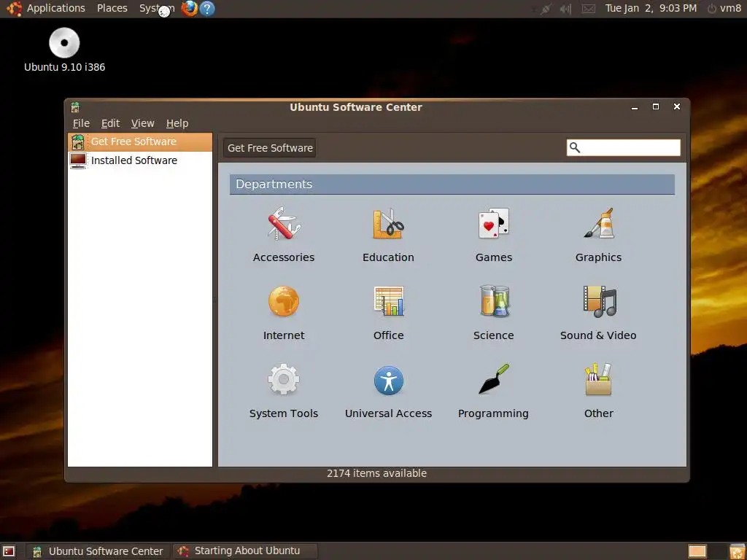Open the Help launcher in top panel
The width and height of the screenshot is (747, 560).
pyautogui.click(x=207, y=9)
